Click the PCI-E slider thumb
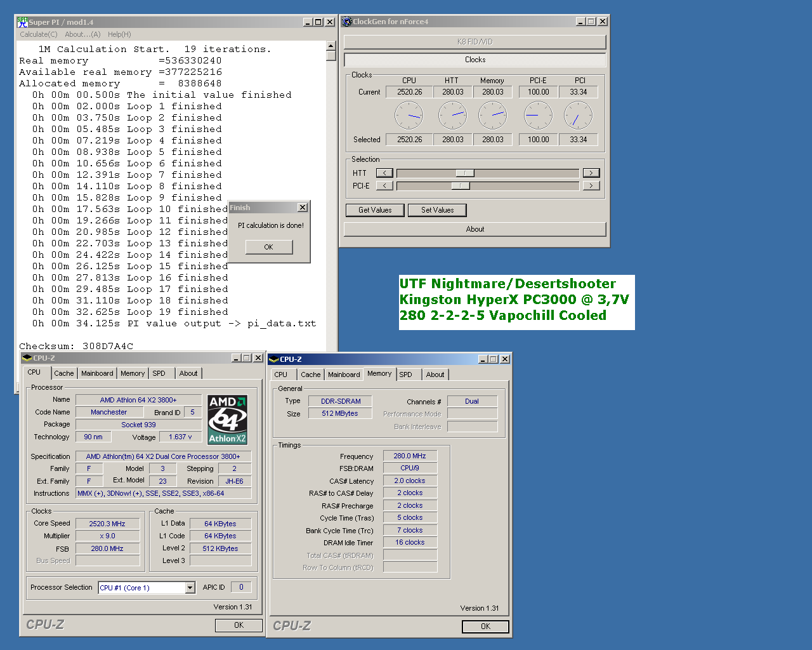The width and height of the screenshot is (812, 650). [461, 185]
